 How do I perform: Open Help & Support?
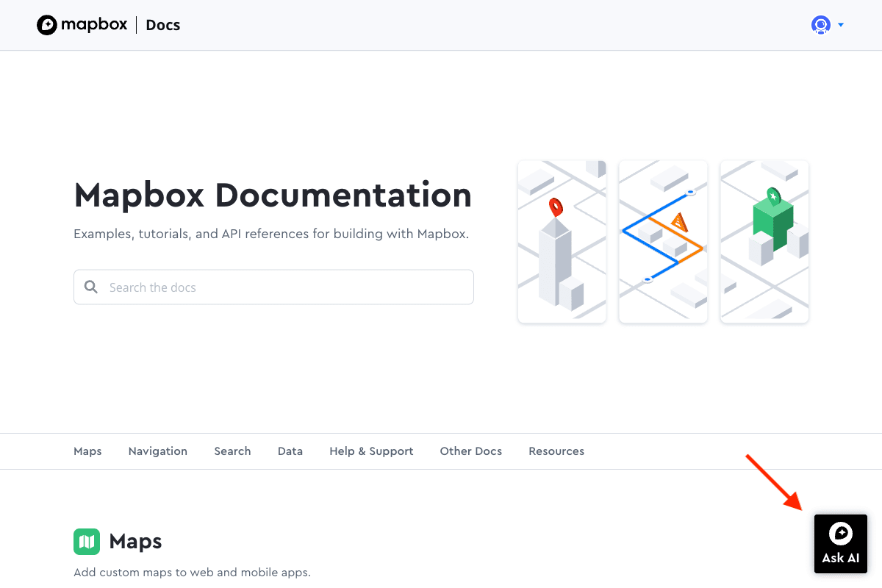coord(370,451)
